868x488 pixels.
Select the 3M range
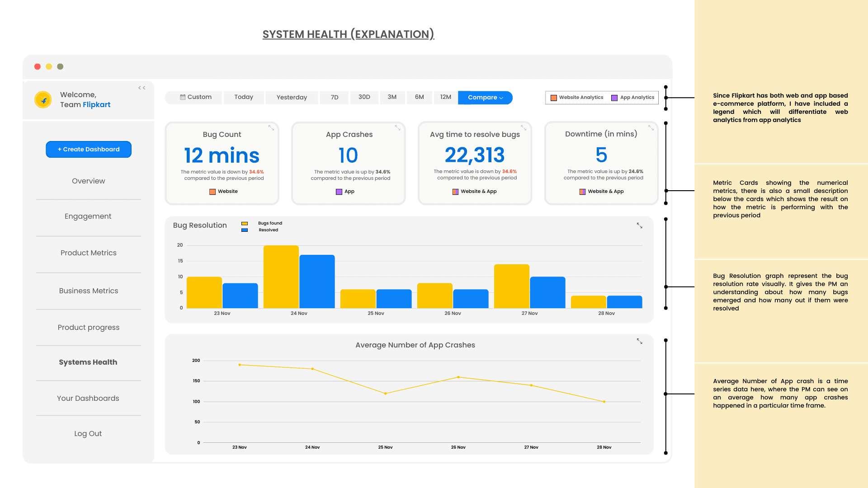[x=392, y=97]
